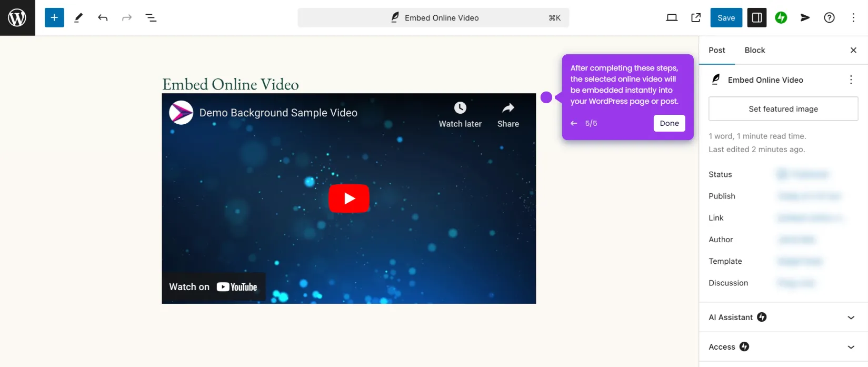Click the Embed Online Video post title
This screenshot has width=868, height=367.
(231, 84)
